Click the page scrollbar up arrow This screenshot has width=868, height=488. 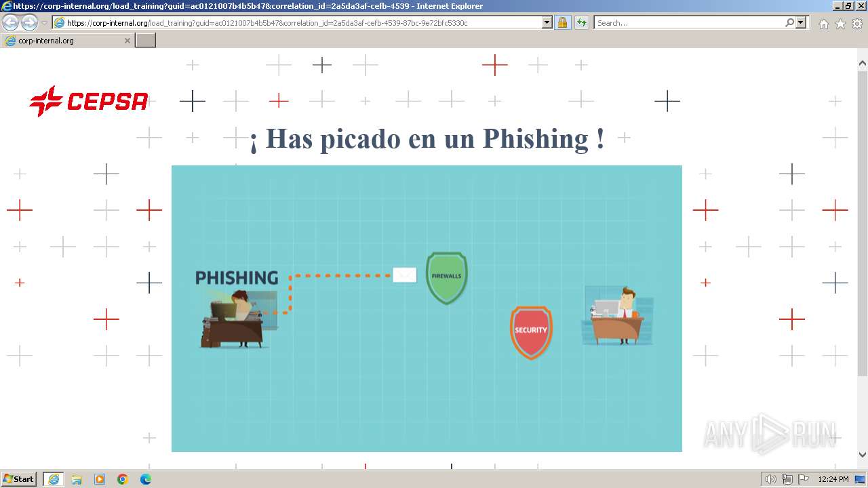[x=862, y=63]
